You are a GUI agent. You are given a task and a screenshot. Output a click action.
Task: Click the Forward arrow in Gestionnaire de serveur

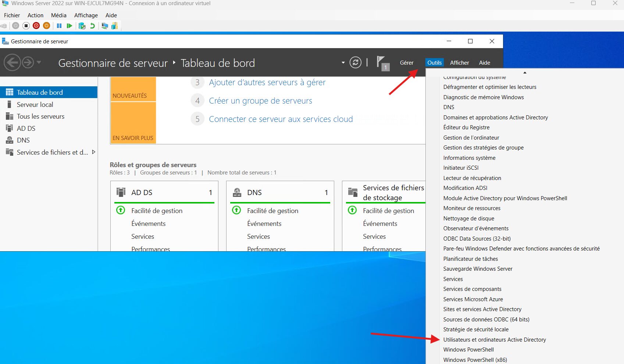point(28,62)
